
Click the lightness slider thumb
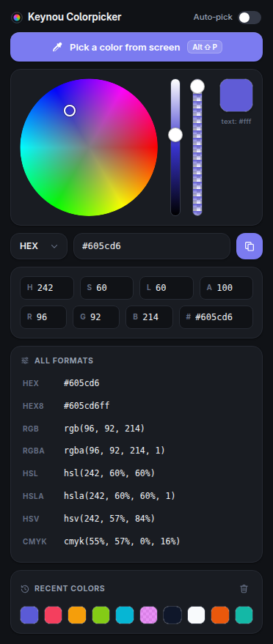click(x=175, y=135)
